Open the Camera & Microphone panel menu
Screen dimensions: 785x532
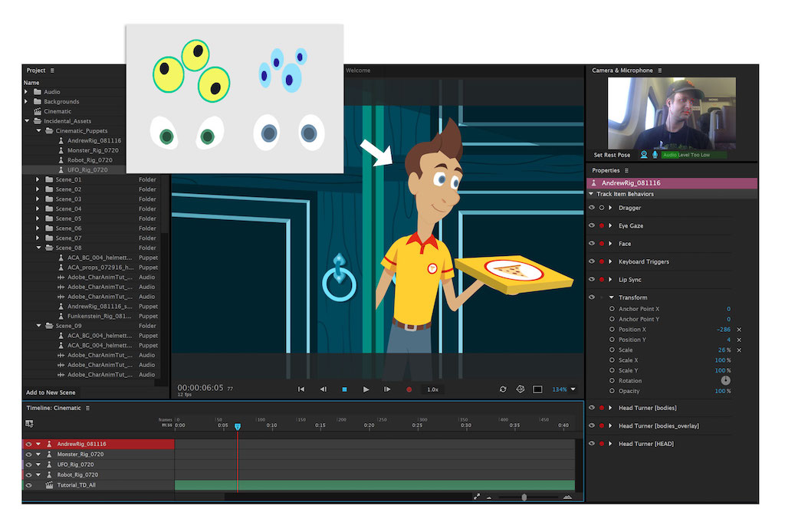pos(659,71)
